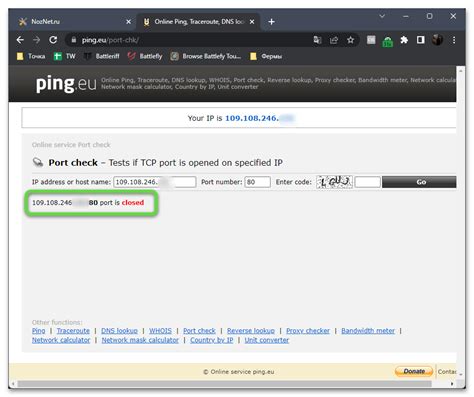Screen dimensions: 474x397
Task: Click the Enter code captcha field
Action: pyautogui.click(x=367, y=182)
